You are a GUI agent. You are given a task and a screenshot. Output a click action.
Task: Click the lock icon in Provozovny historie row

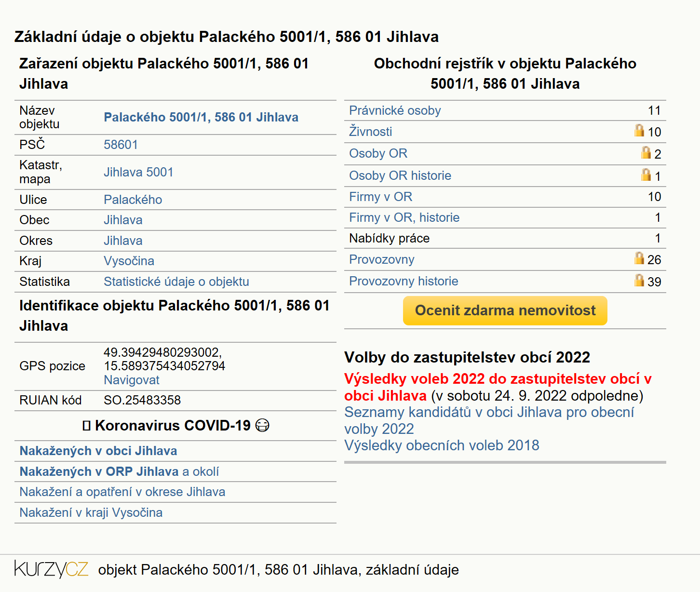[x=639, y=281]
